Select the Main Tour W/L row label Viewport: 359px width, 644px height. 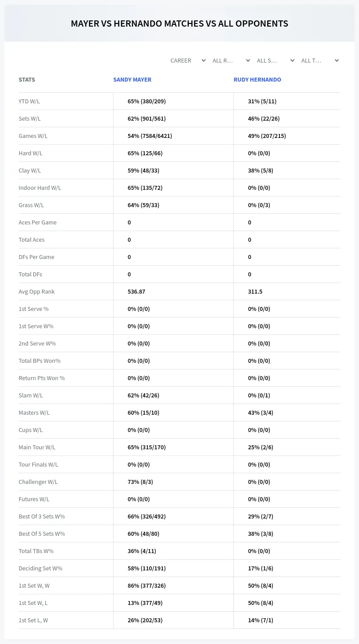coord(37,447)
